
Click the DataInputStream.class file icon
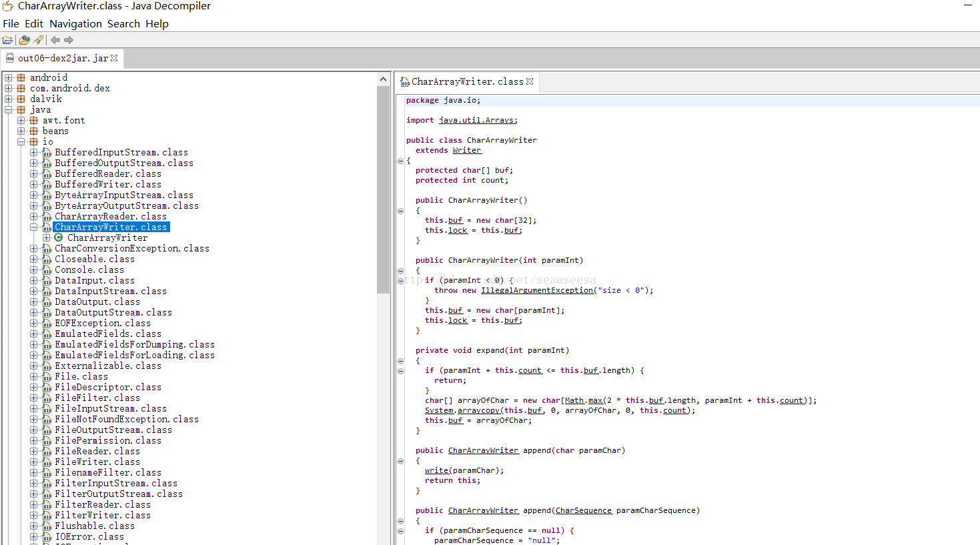tap(47, 291)
